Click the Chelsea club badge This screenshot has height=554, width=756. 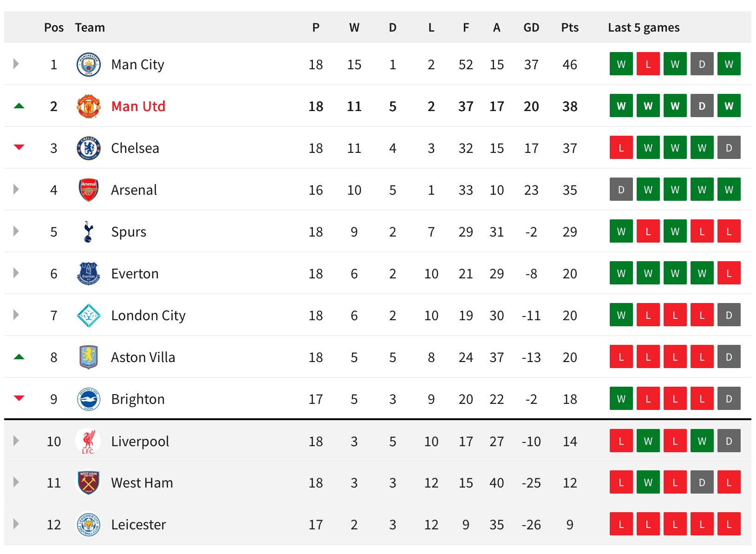pyautogui.click(x=88, y=148)
